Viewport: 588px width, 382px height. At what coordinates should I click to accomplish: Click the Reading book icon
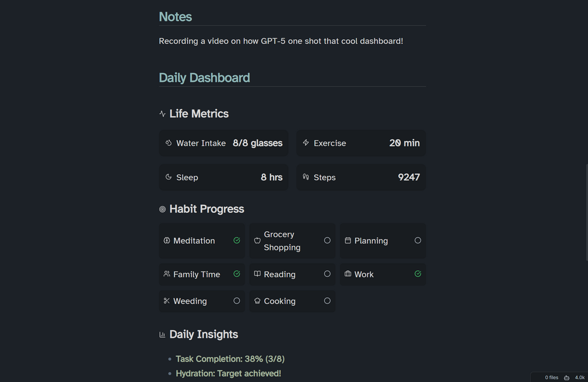point(257,274)
